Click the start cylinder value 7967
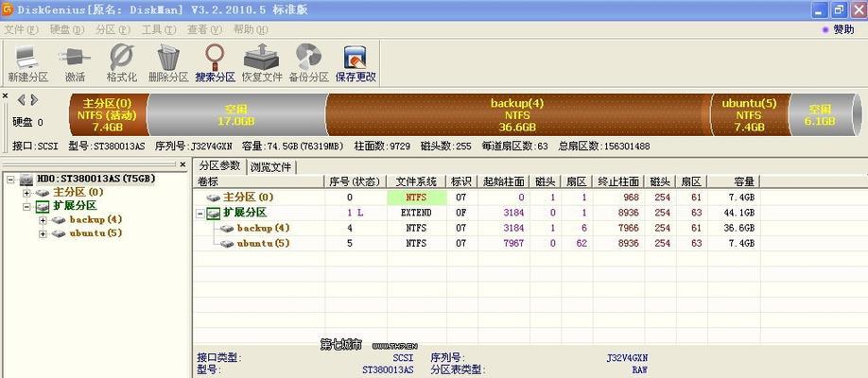The image size is (868, 378). [x=512, y=244]
